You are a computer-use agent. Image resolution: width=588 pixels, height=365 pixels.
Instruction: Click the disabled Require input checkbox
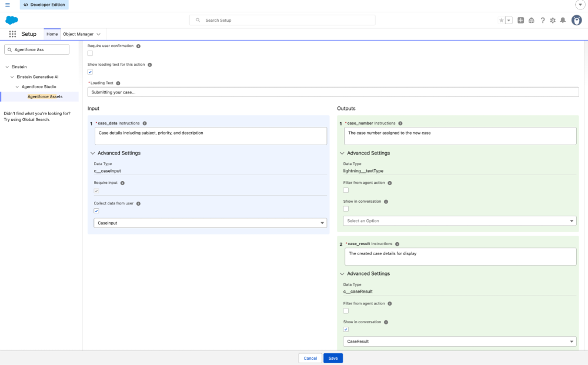[x=96, y=191]
